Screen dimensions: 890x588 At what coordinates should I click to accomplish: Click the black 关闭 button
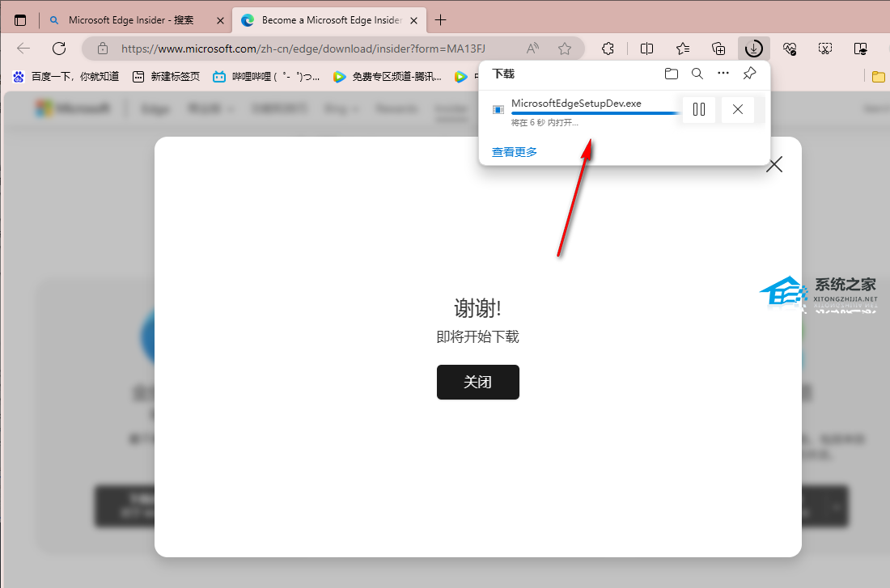[478, 382]
